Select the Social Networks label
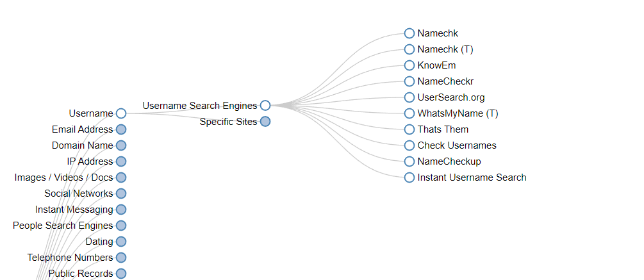The width and height of the screenshot is (644, 280). coord(78,194)
